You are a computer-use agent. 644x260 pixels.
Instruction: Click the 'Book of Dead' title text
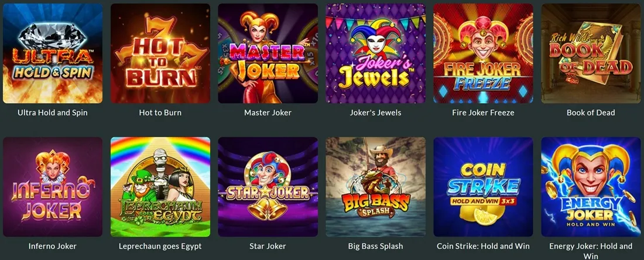(591, 112)
